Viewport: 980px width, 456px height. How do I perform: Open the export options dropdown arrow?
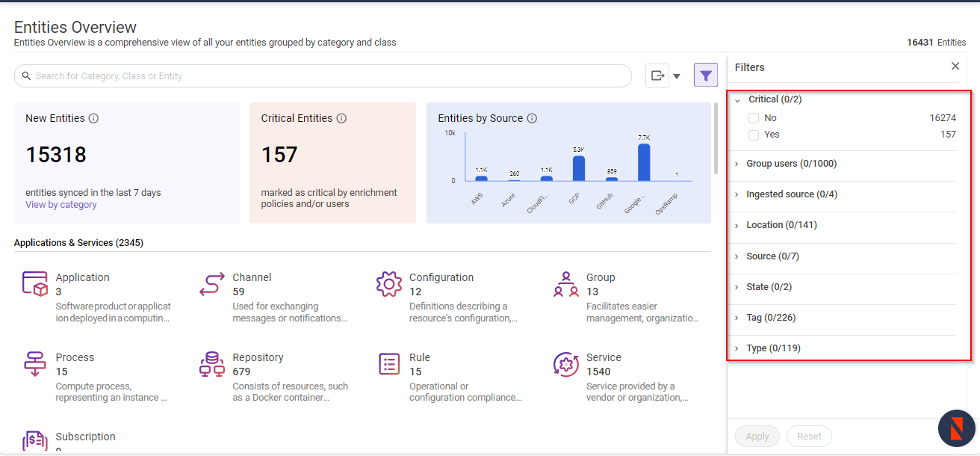tap(677, 75)
